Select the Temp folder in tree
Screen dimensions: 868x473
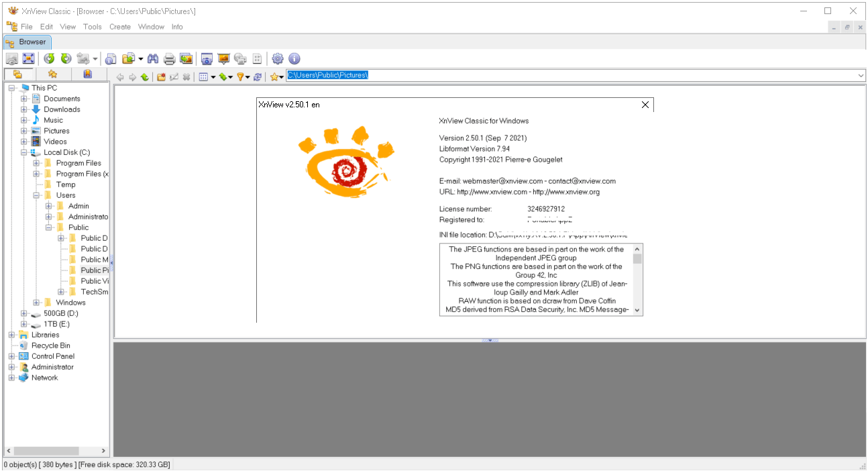pos(66,185)
